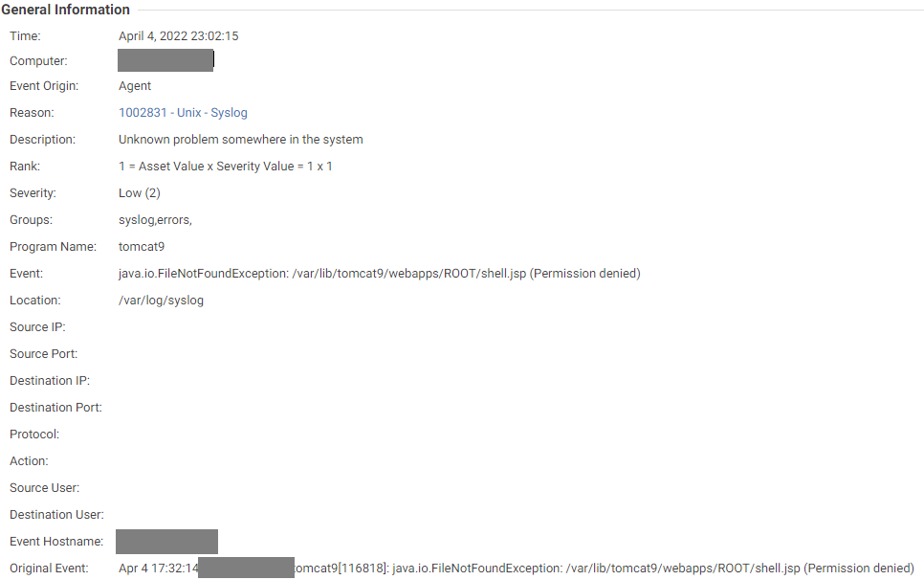Viewport: 924px width, 580px height.
Task: Click the Destination Port field label
Action: coord(55,408)
